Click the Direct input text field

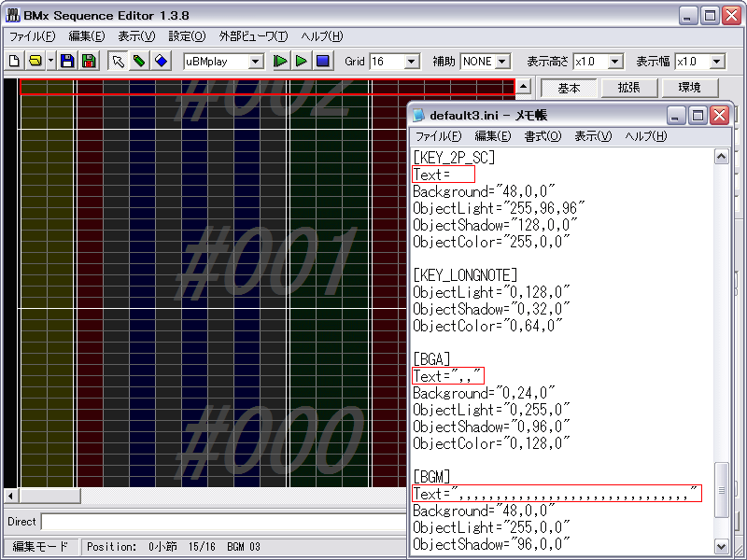pyautogui.click(x=224, y=522)
